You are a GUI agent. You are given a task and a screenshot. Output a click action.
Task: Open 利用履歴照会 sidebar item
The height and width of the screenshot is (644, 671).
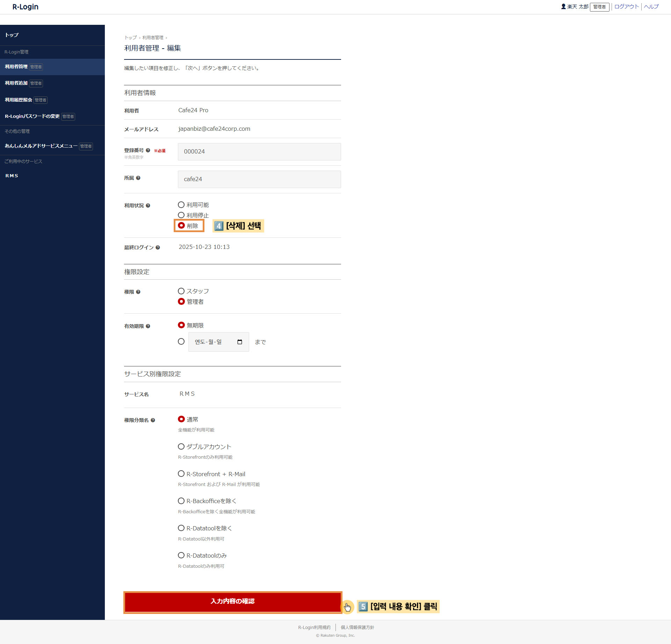coord(18,100)
